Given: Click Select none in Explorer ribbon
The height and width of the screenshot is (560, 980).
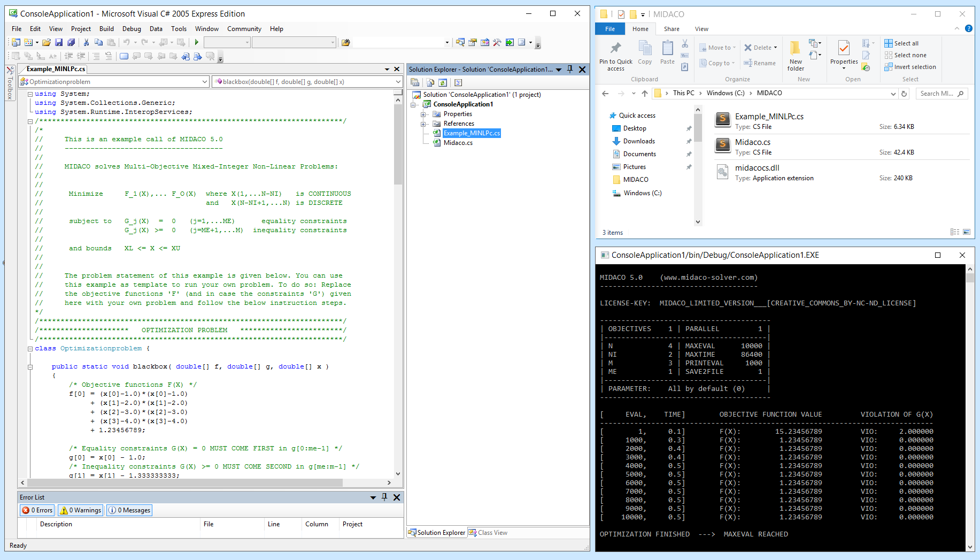Looking at the screenshot, I should pos(905,55).
